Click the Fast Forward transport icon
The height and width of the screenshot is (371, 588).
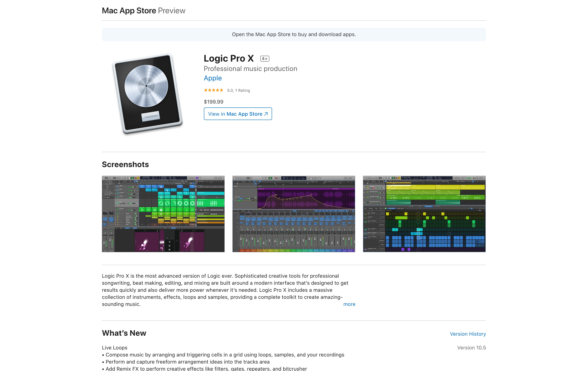tap(126, 178)
